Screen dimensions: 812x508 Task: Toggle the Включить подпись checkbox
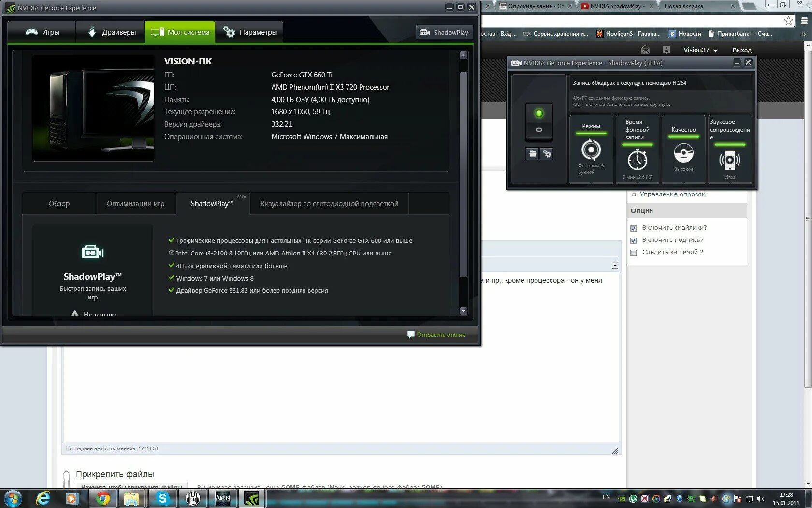pyautogui.click(x=633, y=240)
